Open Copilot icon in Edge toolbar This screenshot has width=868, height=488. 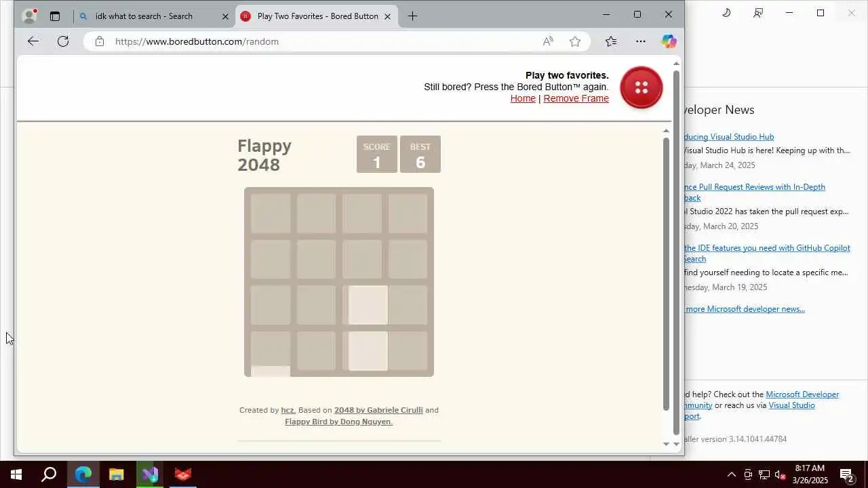(669, 41)
